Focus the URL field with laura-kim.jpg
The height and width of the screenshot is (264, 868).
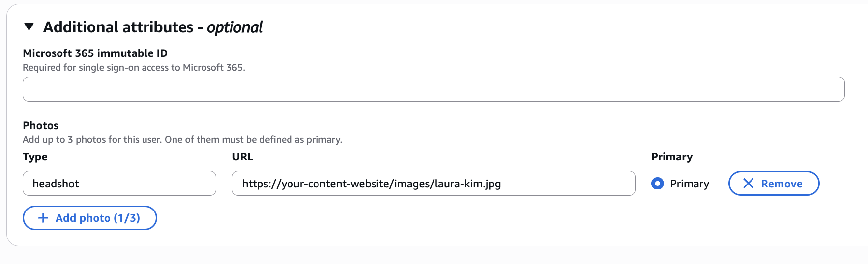point(433,184)
